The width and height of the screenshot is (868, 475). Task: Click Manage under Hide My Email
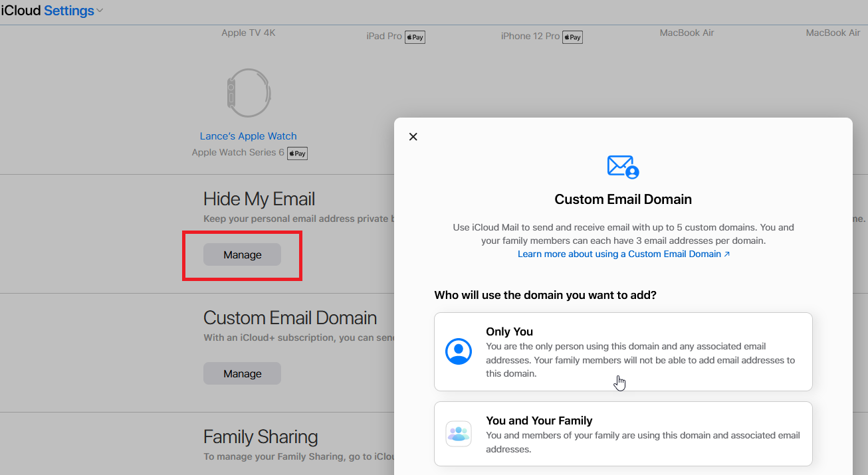(242, 254)
